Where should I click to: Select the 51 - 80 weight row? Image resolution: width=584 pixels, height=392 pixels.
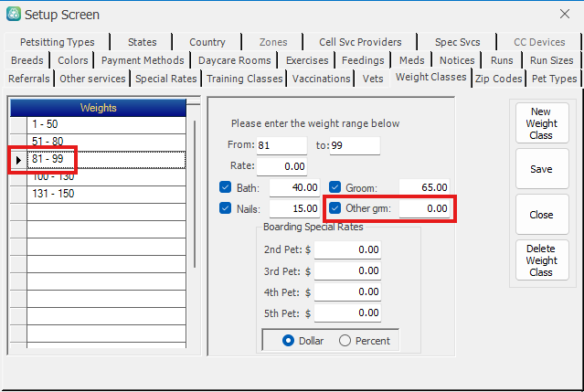106,143
